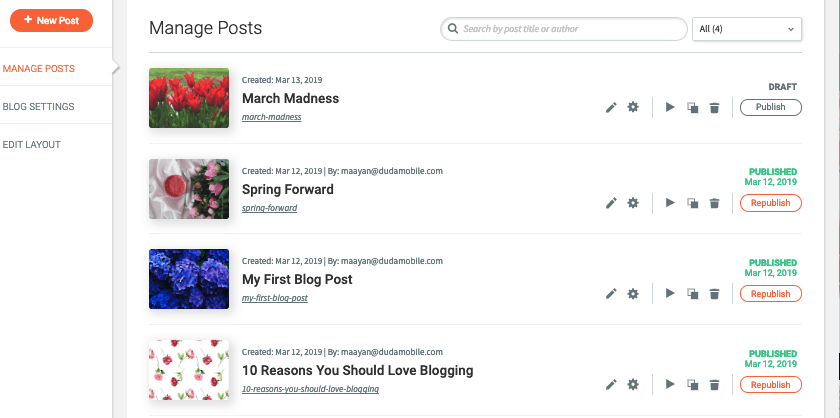Open the Blog Settings tab

point(39,107)
